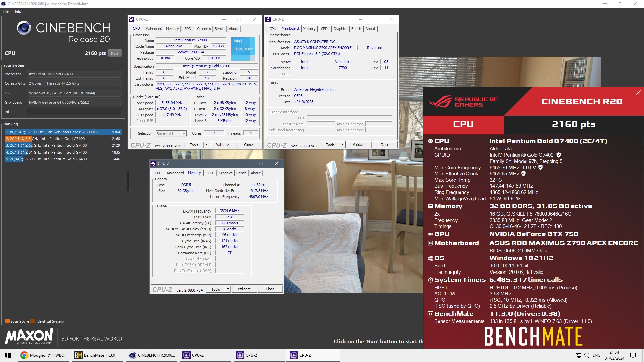
Task: Click Processor field Intel Pentium Gold G7400
Action: pyautogui.click(x=74, y=74)
